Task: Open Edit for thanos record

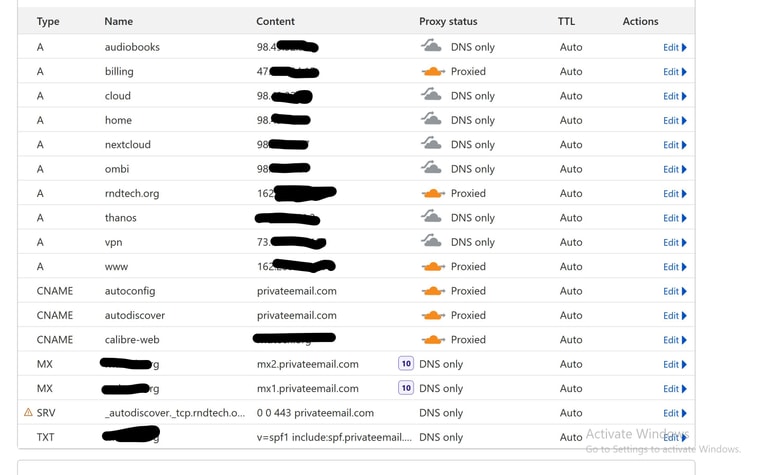Action: pos(675,218)
